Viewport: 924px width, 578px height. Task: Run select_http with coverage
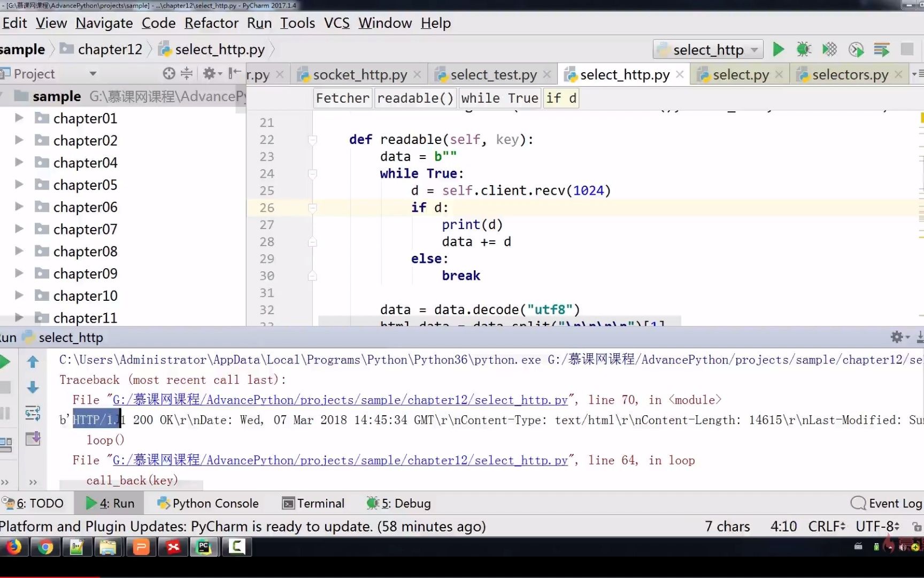(829, 49)
